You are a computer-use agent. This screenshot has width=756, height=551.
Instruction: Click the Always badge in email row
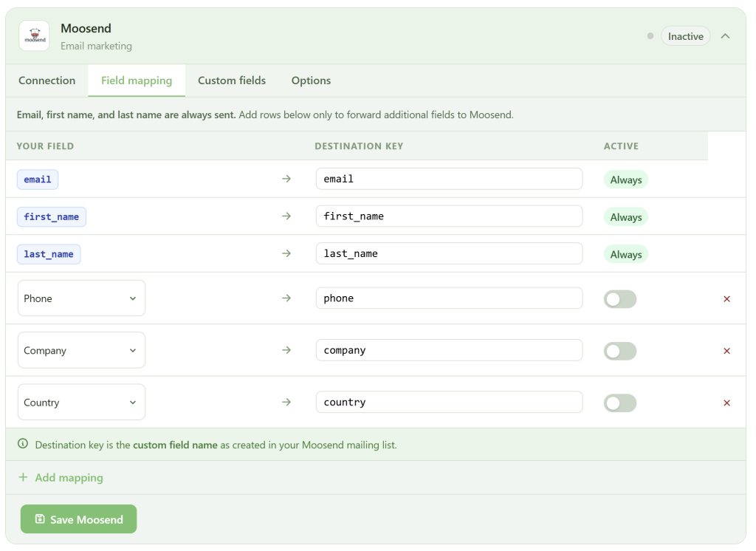(x=626, y=179)
